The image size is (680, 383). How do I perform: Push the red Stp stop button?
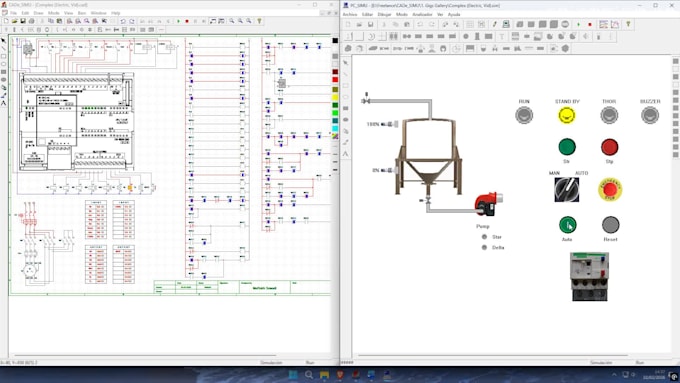coord(609,147)
